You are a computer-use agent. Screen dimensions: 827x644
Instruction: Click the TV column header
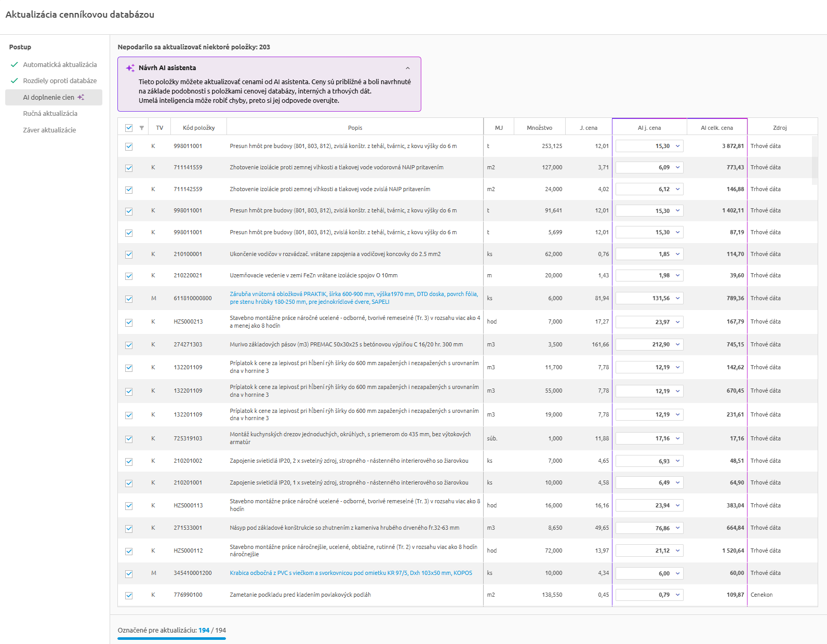tap(159, 128)
